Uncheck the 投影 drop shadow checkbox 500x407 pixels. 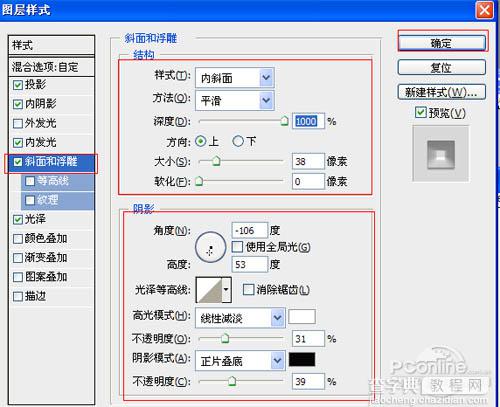18,85
